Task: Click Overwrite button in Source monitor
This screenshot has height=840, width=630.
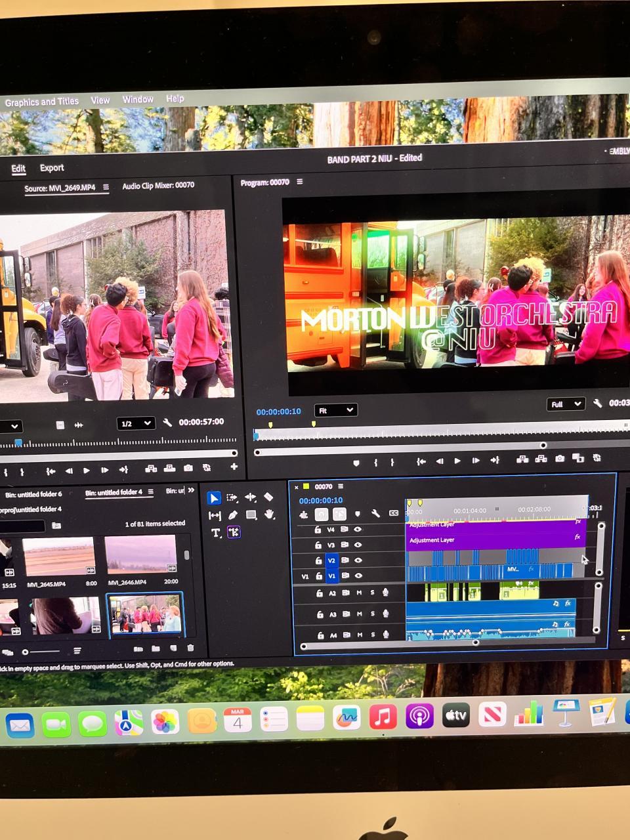Action: 169,468
